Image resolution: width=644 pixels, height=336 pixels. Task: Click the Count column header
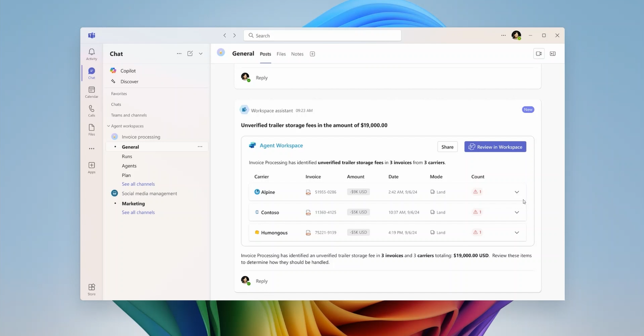[478, 177]
